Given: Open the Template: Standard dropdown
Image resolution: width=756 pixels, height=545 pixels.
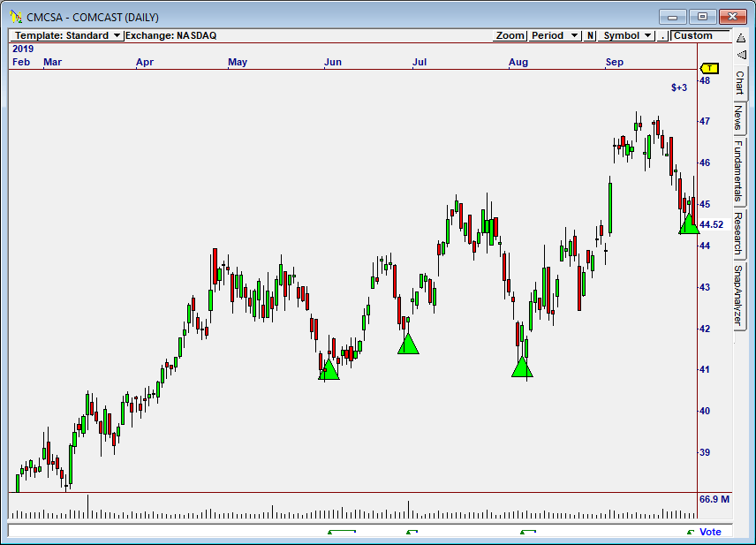Looking at the screenshot, I should (67, 35).
